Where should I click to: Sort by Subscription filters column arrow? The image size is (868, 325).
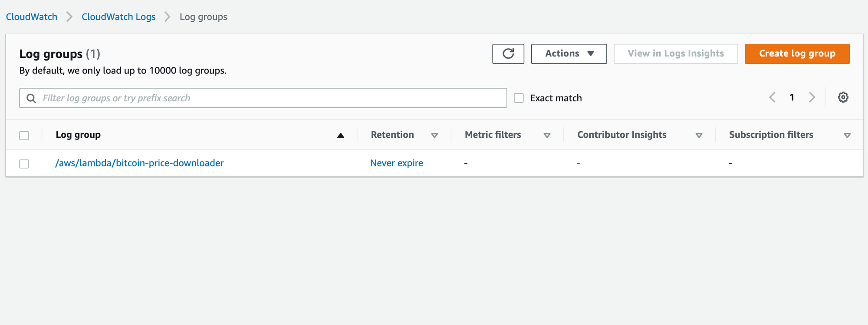click(x=847, y=136)
